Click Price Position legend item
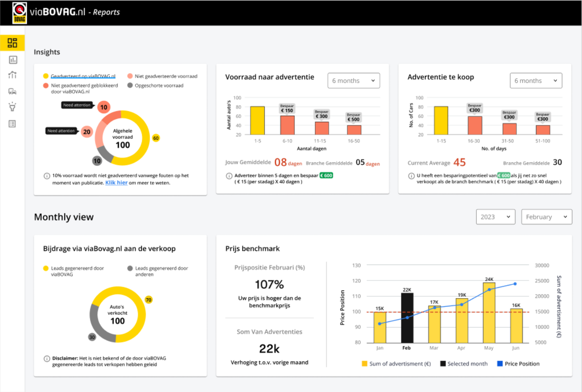Image resolution: width=582 pixels, height=392 pixels. click(518, 363)
